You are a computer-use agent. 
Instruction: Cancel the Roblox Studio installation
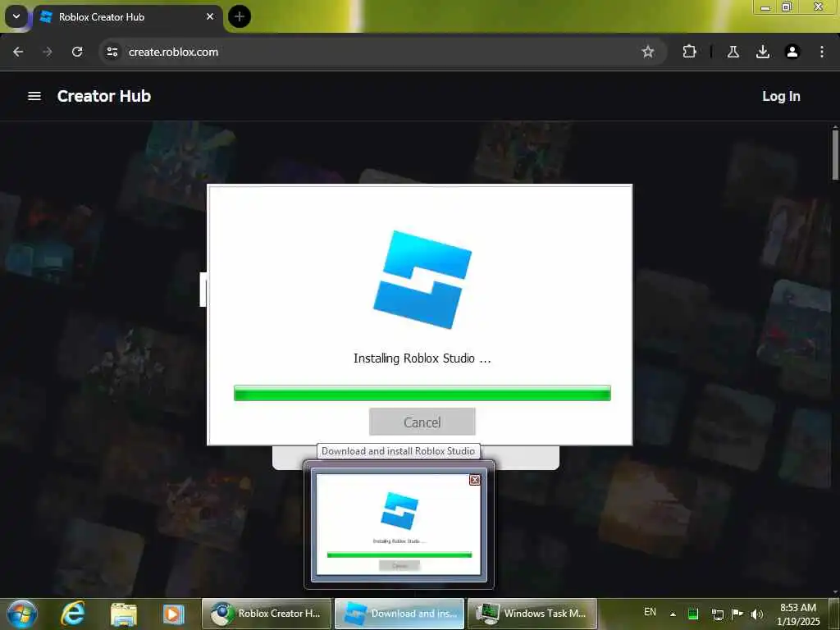point(422,422)
